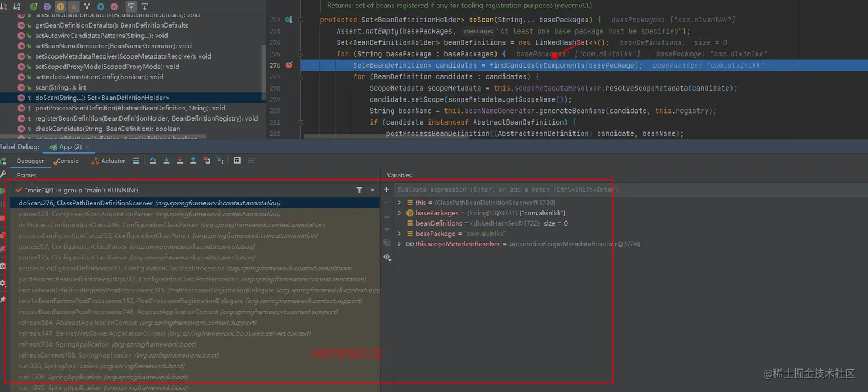Select postProcessBeanDefinition method in Structure
Viewport: 868px width, 392px height.
click(x=130, y=108)
